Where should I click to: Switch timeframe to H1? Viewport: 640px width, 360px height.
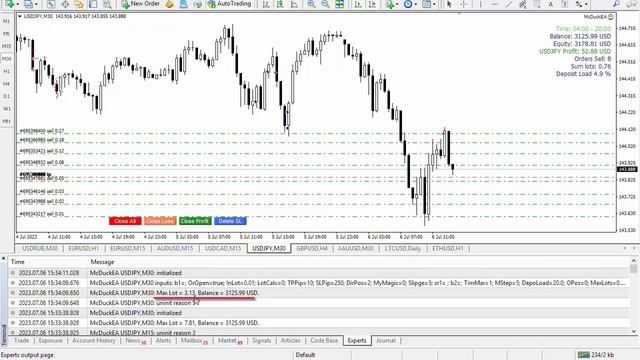(7, 71)
